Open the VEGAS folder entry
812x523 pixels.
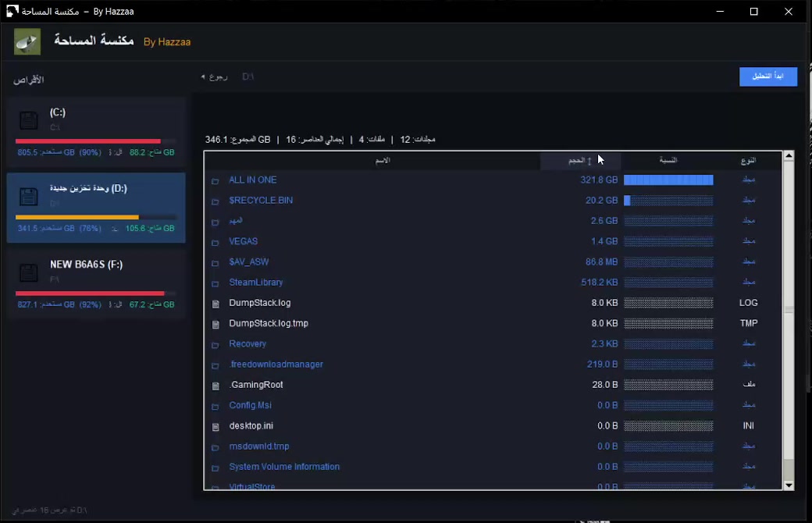[x=244, y=241]
